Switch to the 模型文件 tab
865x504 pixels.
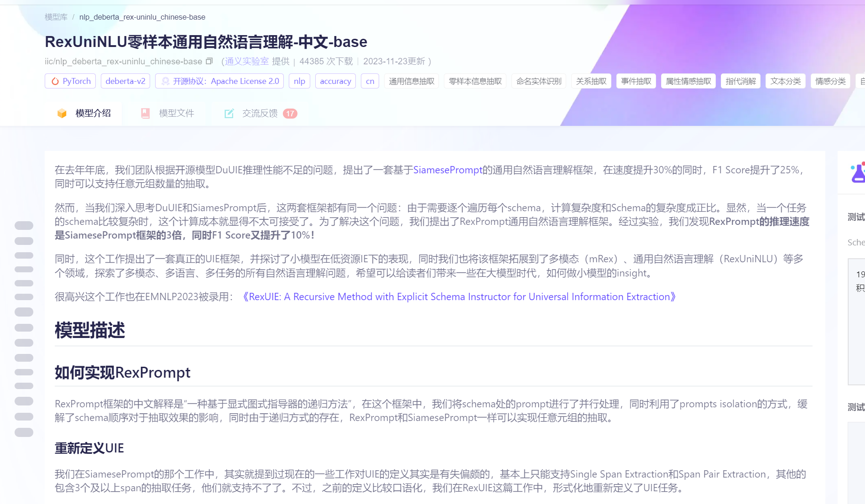177,113
